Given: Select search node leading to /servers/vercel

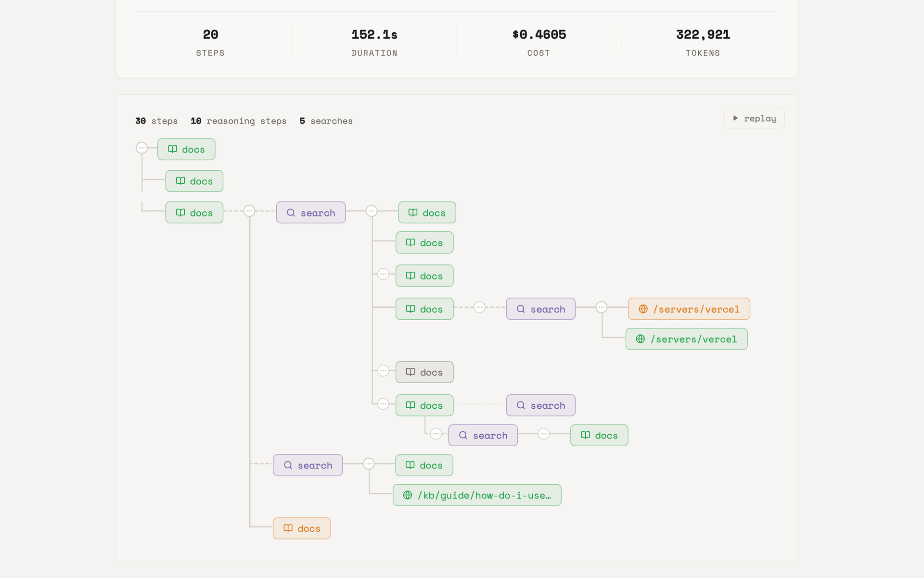Looking at the screenshot, I should point(540,309).
